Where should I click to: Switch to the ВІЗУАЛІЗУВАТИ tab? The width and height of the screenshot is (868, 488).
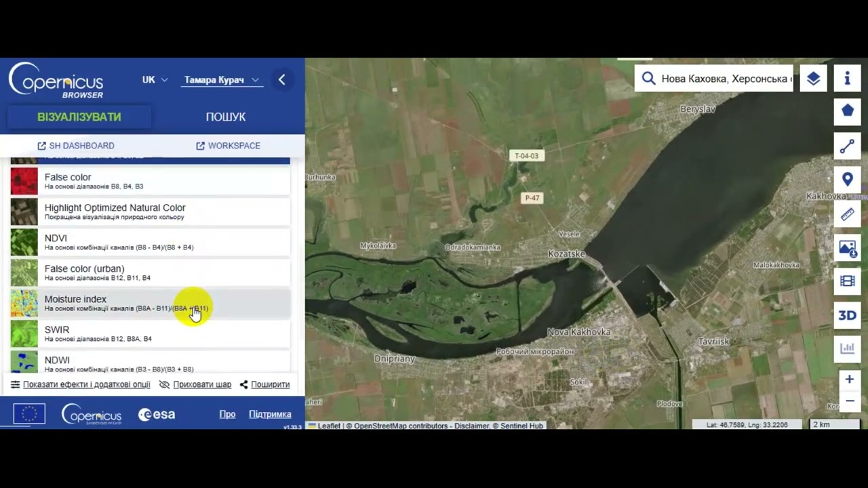click(79, 117)
